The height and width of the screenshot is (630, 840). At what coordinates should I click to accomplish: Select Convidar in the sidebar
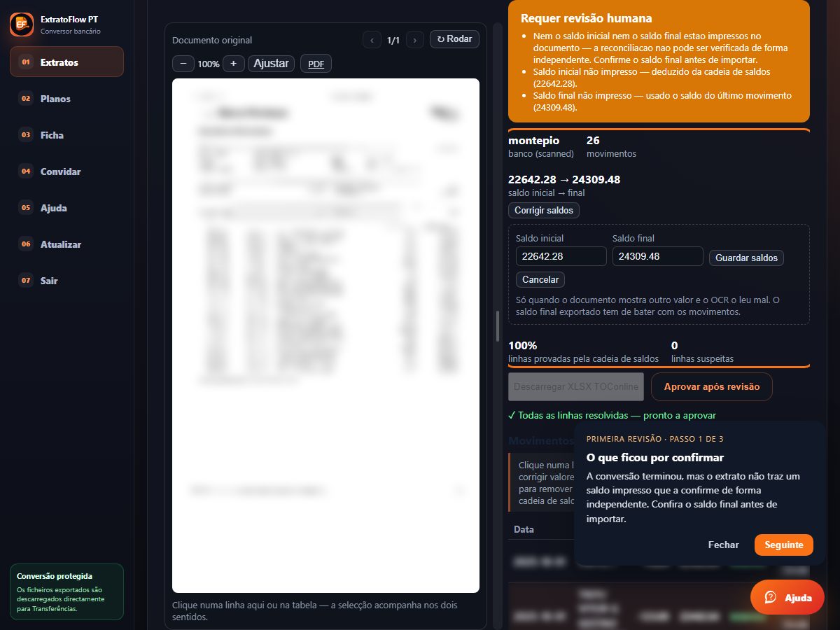click(x=66, y=171)
